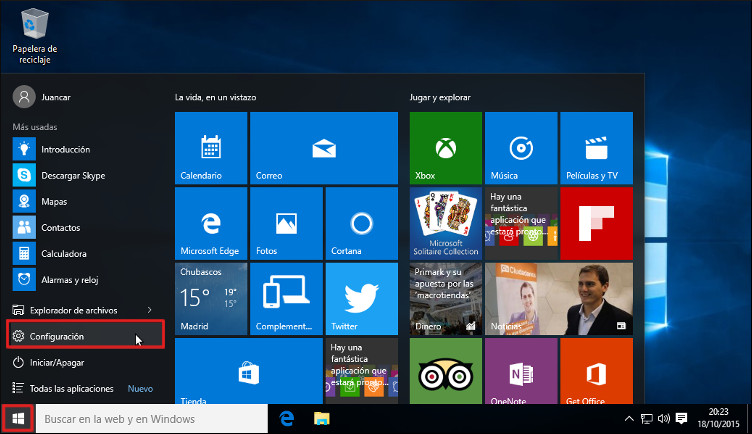The height and width of the screenshot is (434, 752).
Task: Open Mapas from the most used list
Action: pyautogui.click(x=86, y=201)
